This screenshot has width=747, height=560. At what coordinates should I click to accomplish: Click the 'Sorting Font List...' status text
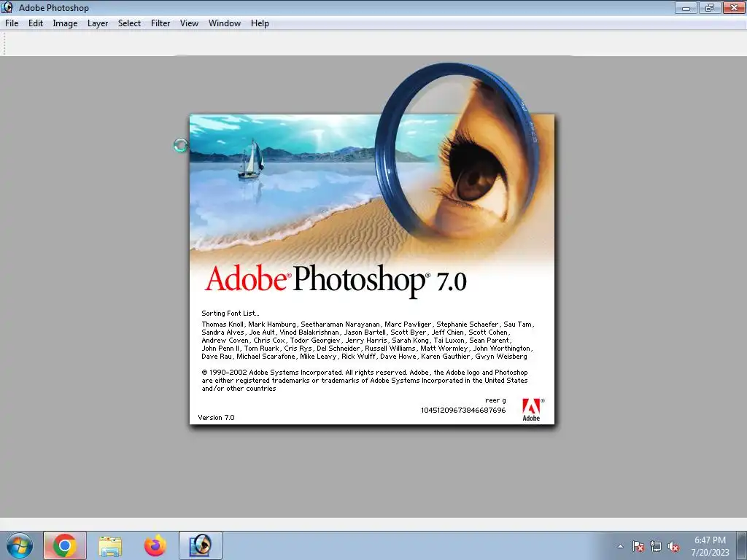[x=230, y=314]
